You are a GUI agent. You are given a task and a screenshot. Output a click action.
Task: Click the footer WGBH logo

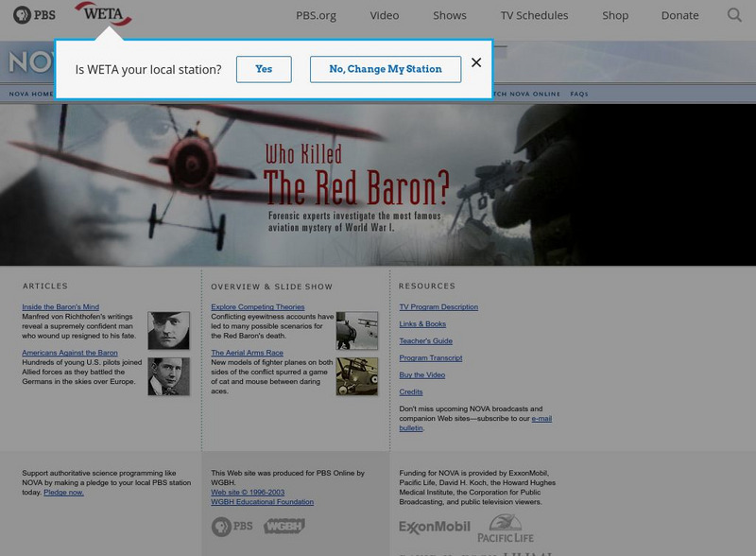coord(284,526)
